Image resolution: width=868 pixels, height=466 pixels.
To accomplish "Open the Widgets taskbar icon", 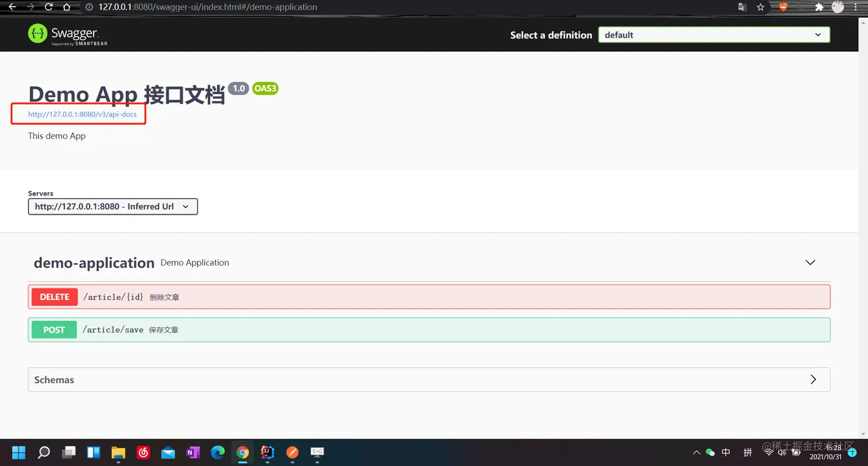I will 94,453.
